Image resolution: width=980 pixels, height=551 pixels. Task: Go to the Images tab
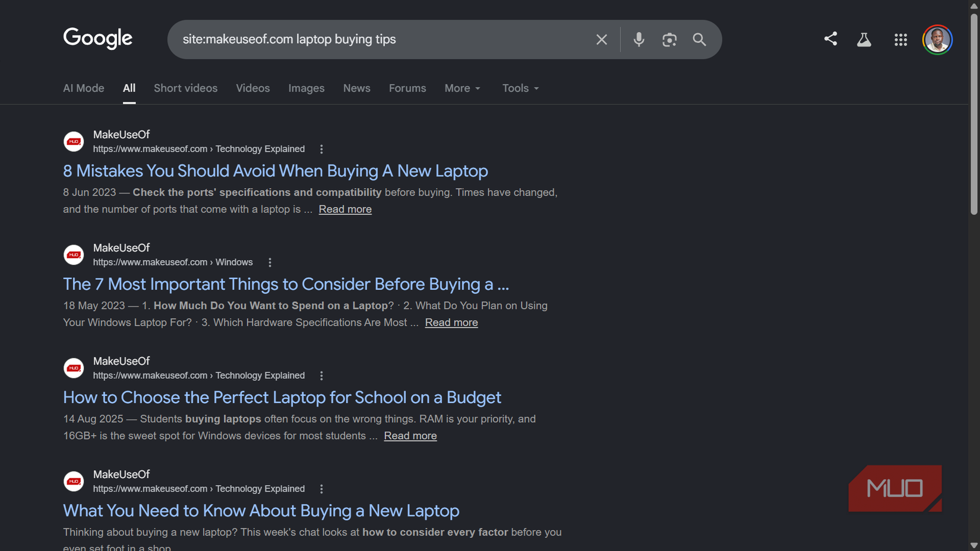coord(306,88)
